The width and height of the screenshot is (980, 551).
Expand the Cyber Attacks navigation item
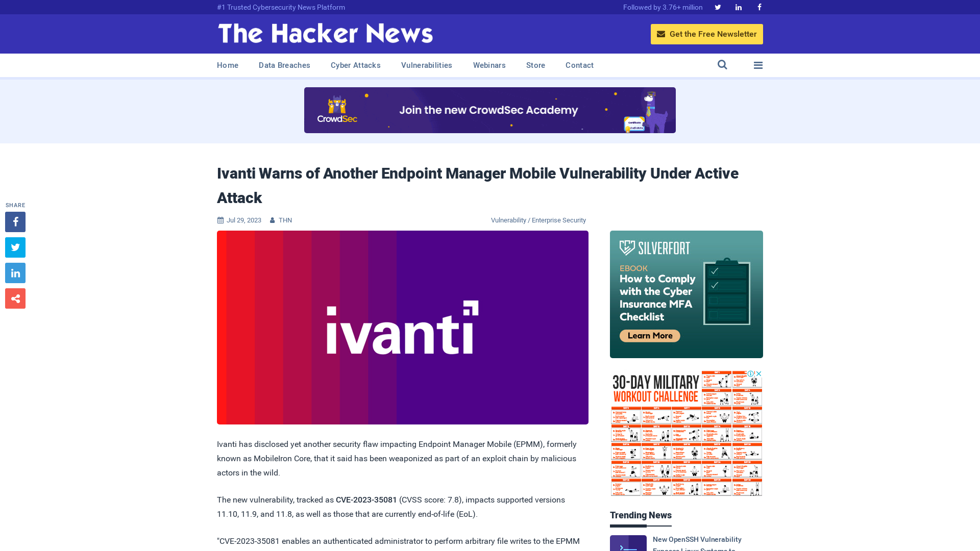pyautogui.click(x=355, y=65)
